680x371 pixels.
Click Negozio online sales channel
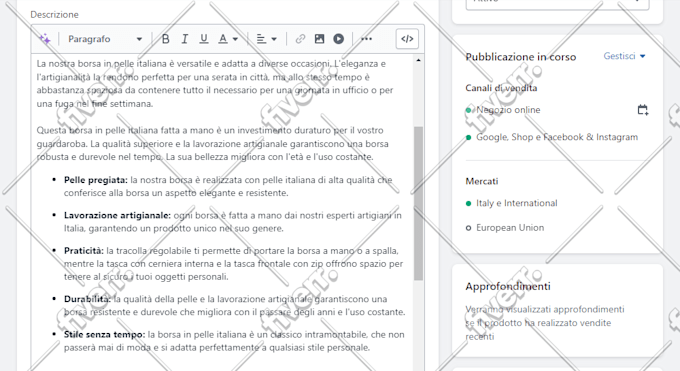pyautogui.click(x=508, y=110)
